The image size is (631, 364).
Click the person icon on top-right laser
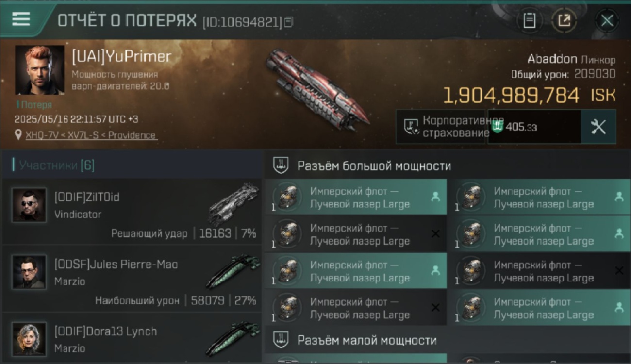[x=619, y=197]
